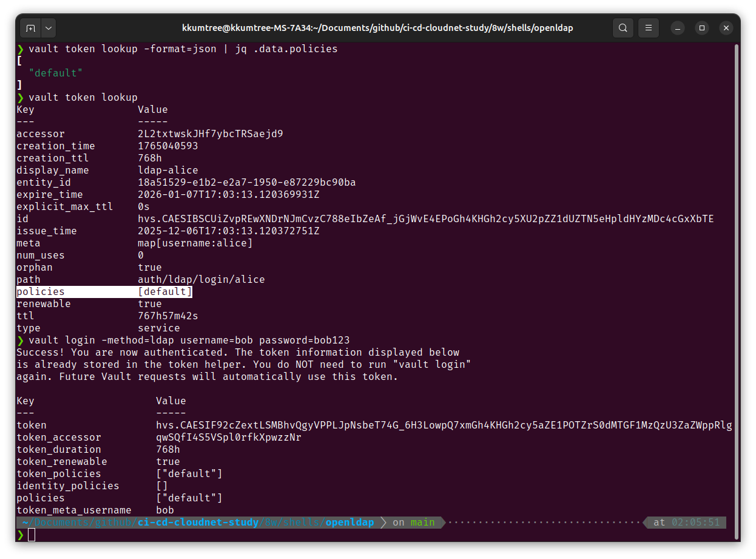The width and height of the screenshot is (756, 559).
Task: Minimize the terminal window
Action: (678, 28)
